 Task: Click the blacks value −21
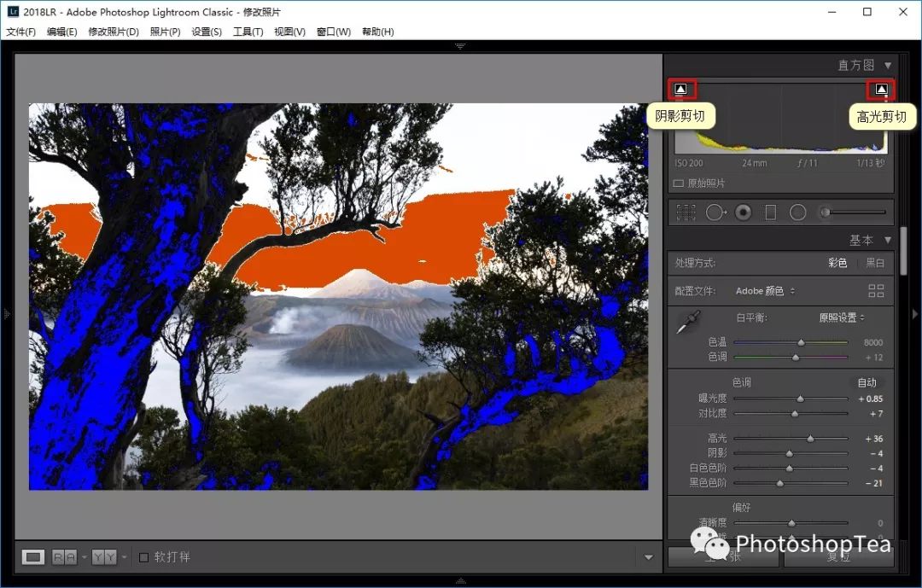[874, 483]
